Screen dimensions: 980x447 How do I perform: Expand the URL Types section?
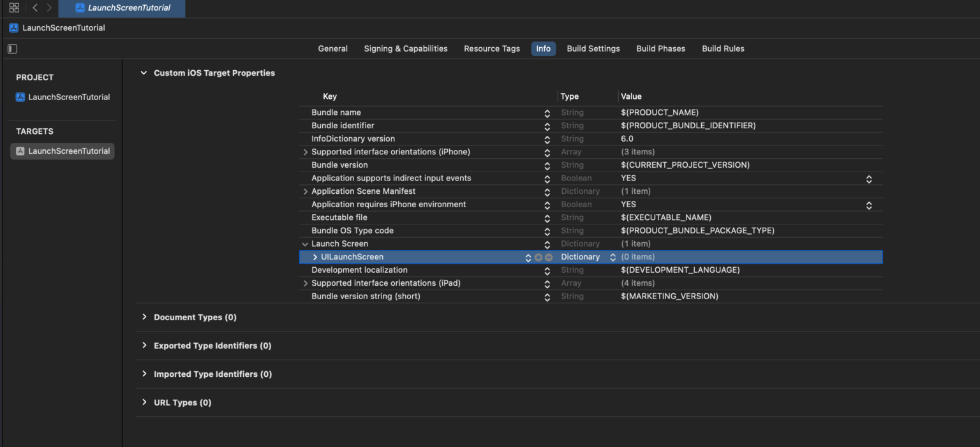click(144, 402)
